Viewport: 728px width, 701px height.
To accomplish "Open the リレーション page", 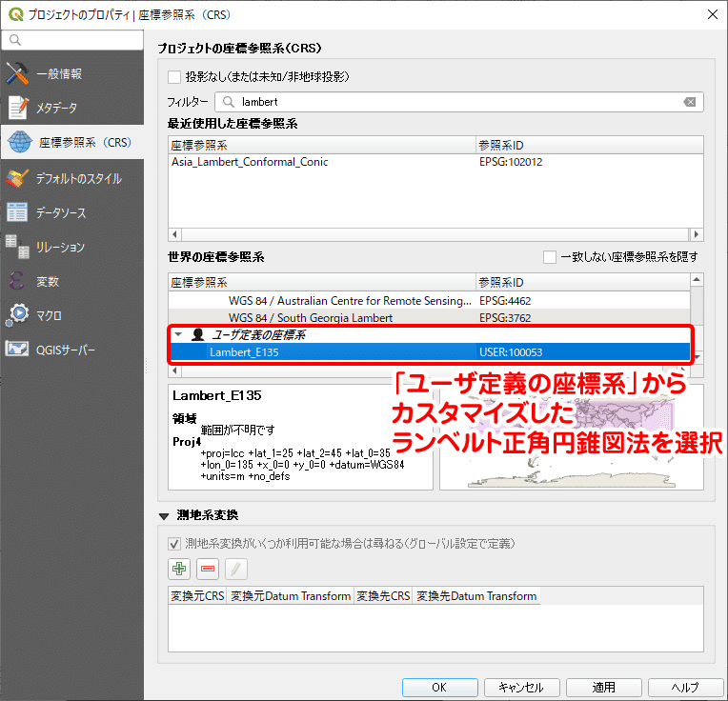I will (x=72, y=247).
